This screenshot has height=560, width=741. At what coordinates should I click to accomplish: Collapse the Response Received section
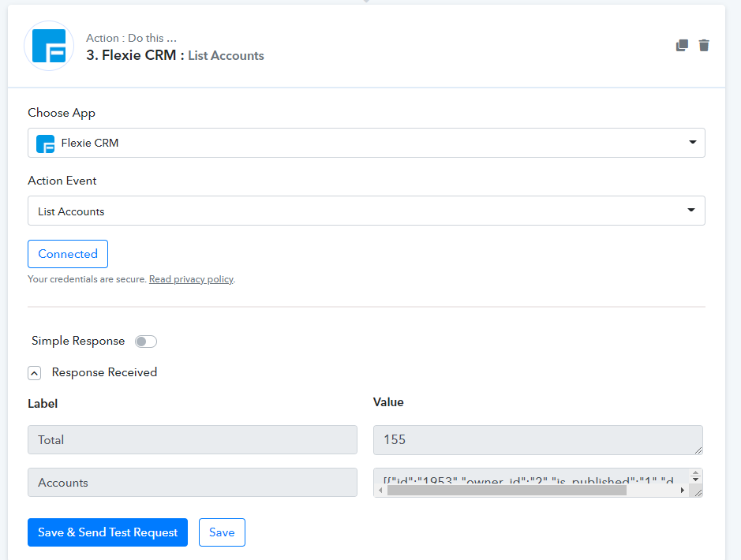tap(35, 373)
